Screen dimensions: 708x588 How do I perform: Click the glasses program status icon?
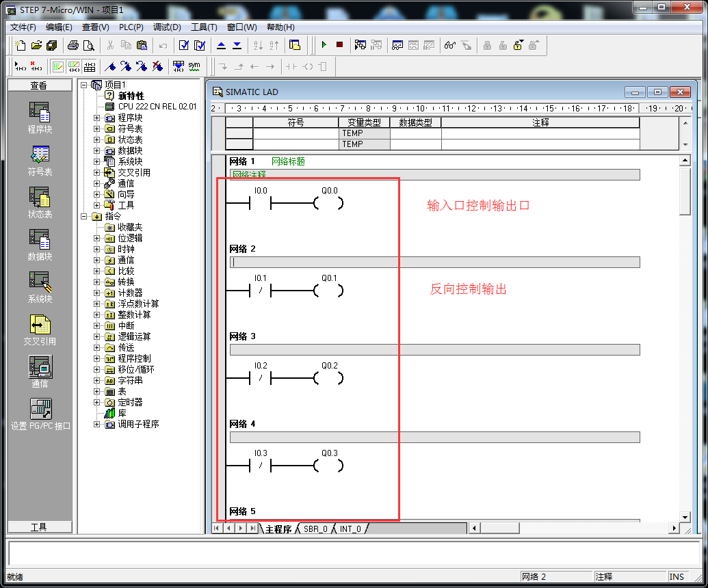point(449,45)
